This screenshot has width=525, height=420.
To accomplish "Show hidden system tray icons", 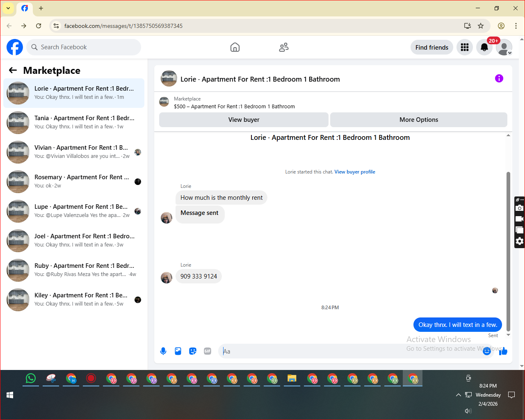I will [458, 395].
